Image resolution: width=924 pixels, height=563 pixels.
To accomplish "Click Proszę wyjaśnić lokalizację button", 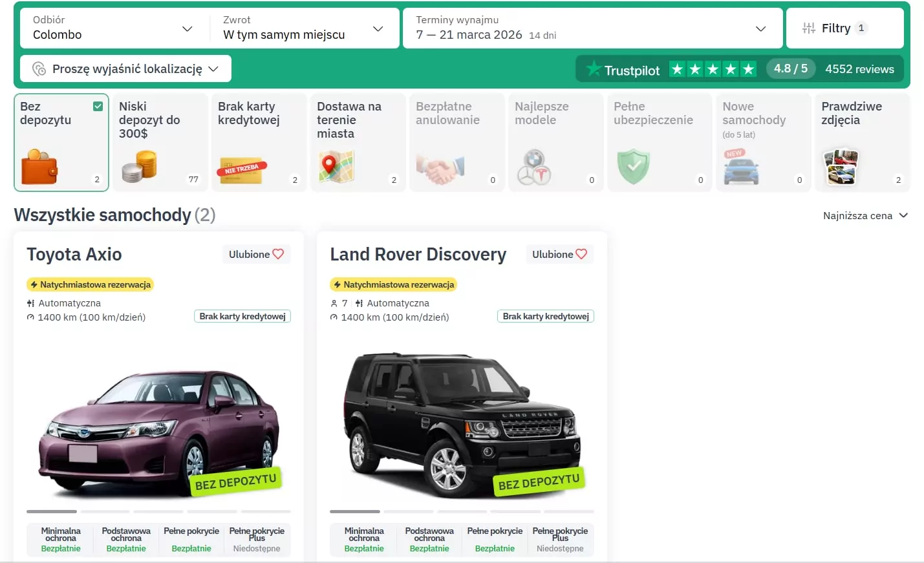I will 126,69.
